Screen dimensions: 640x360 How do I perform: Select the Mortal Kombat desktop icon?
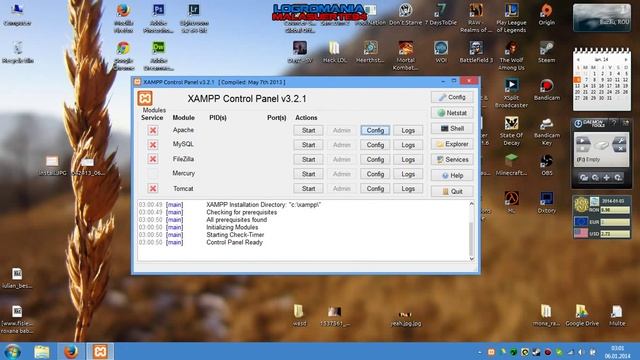pos(405,56)
